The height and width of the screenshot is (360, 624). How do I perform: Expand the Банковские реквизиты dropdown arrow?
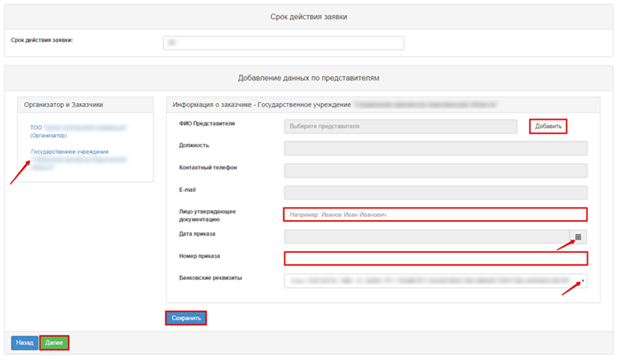pyautogui.click(x=583, y=281)
